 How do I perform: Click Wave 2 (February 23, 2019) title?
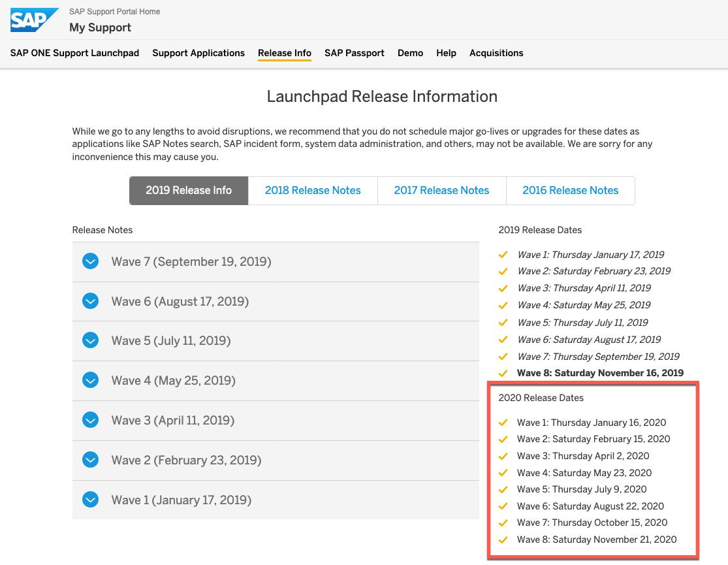[x=186, y=460]
